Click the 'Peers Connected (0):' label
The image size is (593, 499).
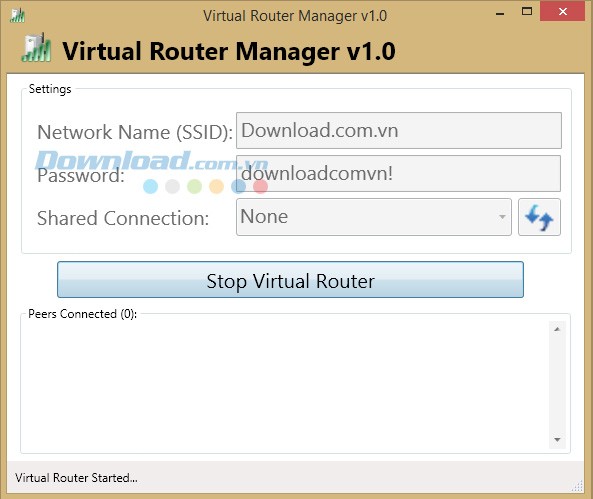click(82, 314)
